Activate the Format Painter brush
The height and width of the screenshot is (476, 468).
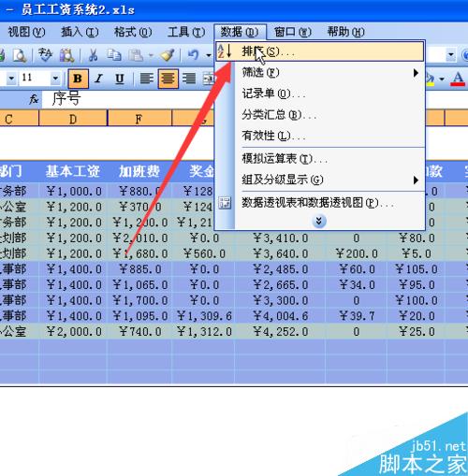(168, 55)
